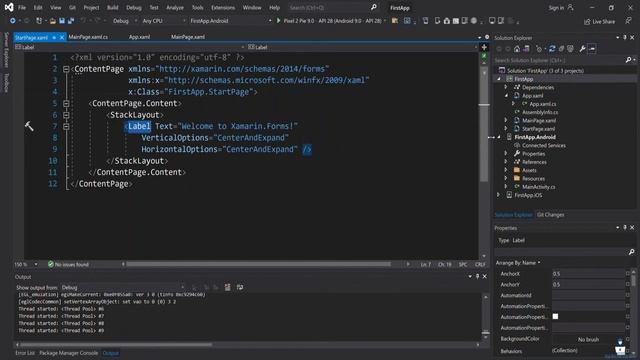Click the Show All Files icon in Solution Explorer

coord(570,49)
